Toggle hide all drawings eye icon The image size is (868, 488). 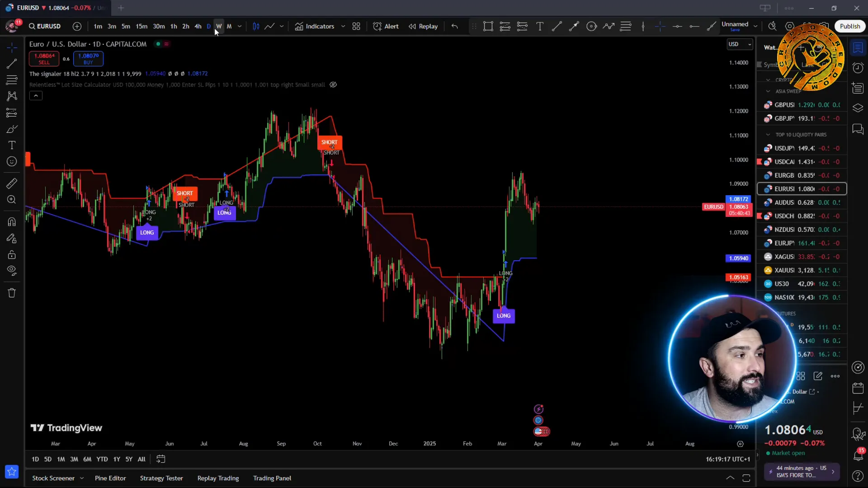click(12, 271)
